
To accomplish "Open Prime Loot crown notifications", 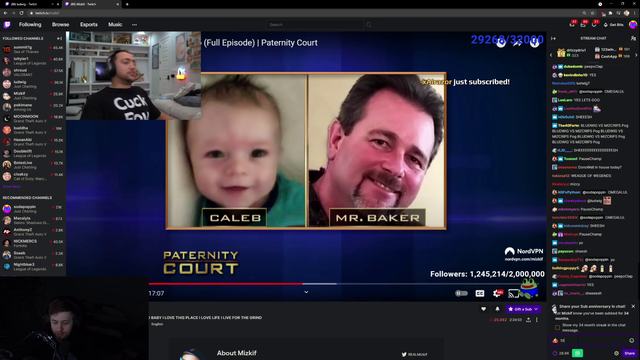I will 572,24.
